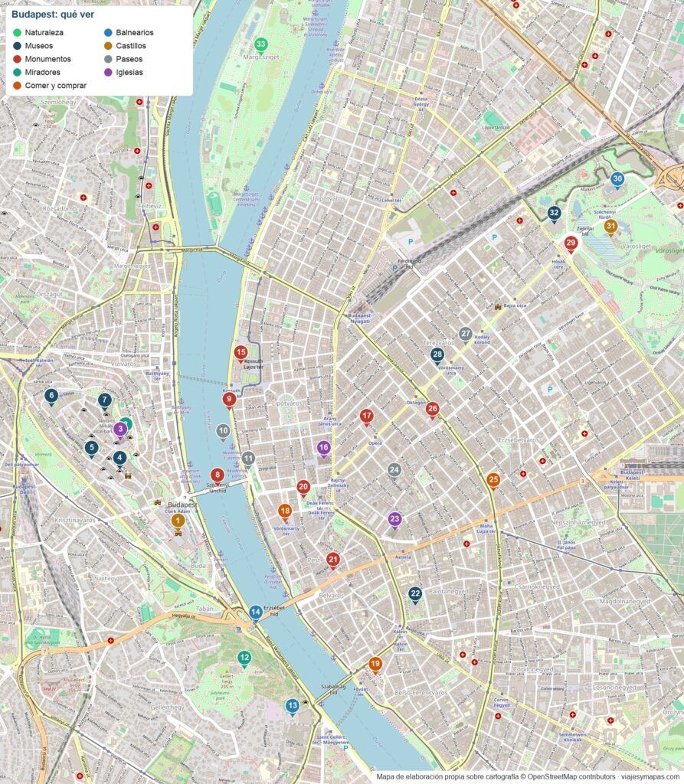This screenshot has height=784, width=684.
Task: Click red marker 17 near Opera
Action: (366, 416)
